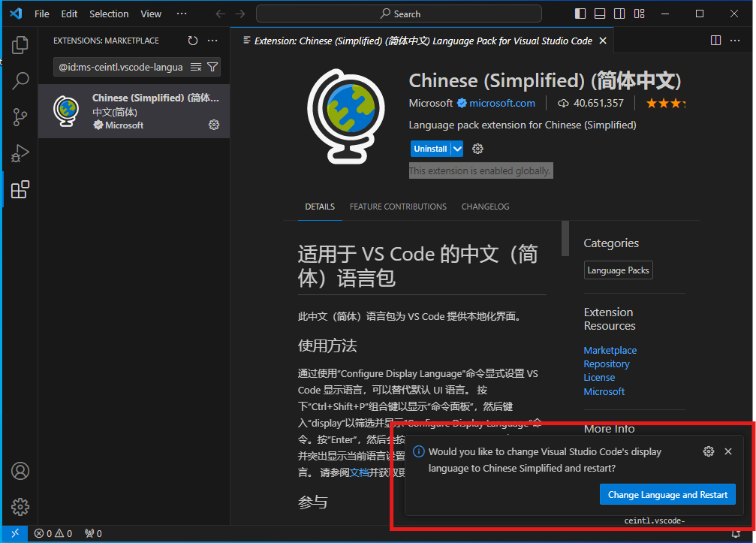Open notification settings gear

tap(708, 451)
